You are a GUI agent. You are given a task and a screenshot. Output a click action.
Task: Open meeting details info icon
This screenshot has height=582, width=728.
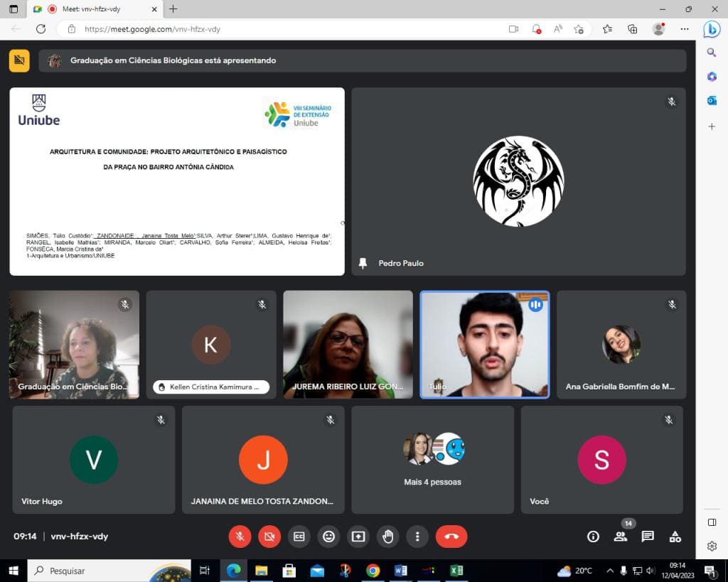point(594,537)
